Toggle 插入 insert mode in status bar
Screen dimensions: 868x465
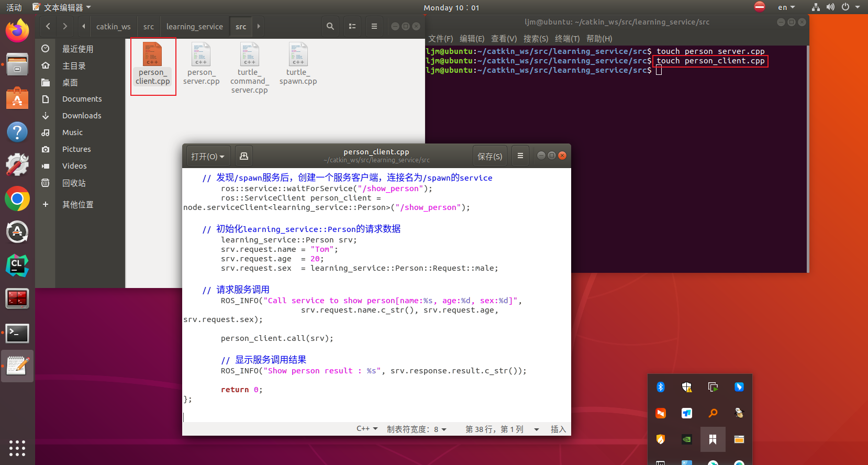click(x=558, y=429)
